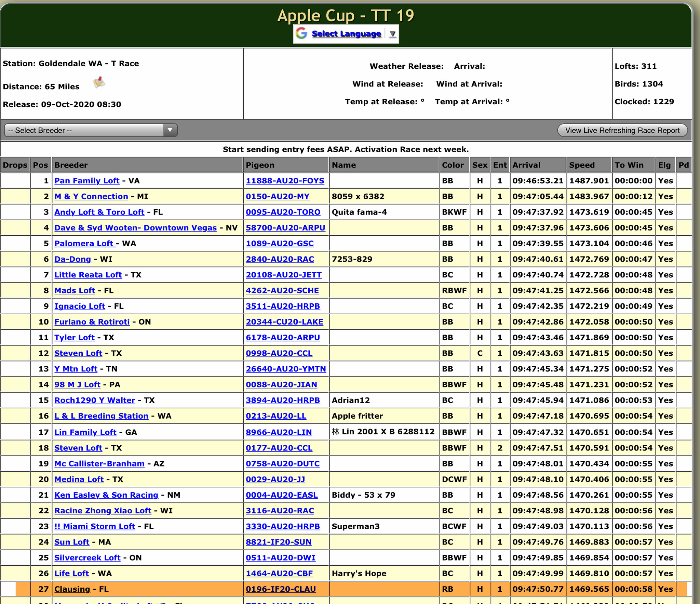Open pigeon 11888-AU20-FOYS details
700x604 pixels.
pos(285,181)
